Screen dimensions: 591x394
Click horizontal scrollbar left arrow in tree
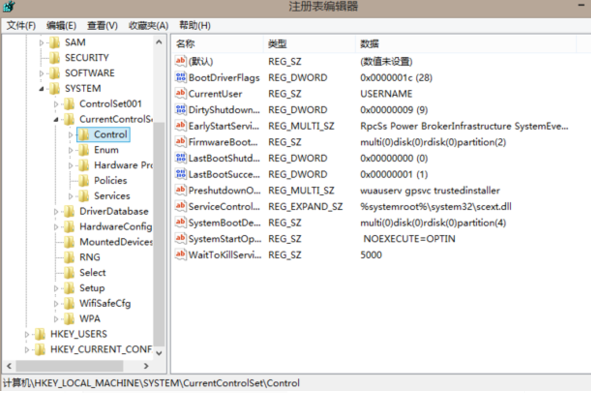coord(9,366)
